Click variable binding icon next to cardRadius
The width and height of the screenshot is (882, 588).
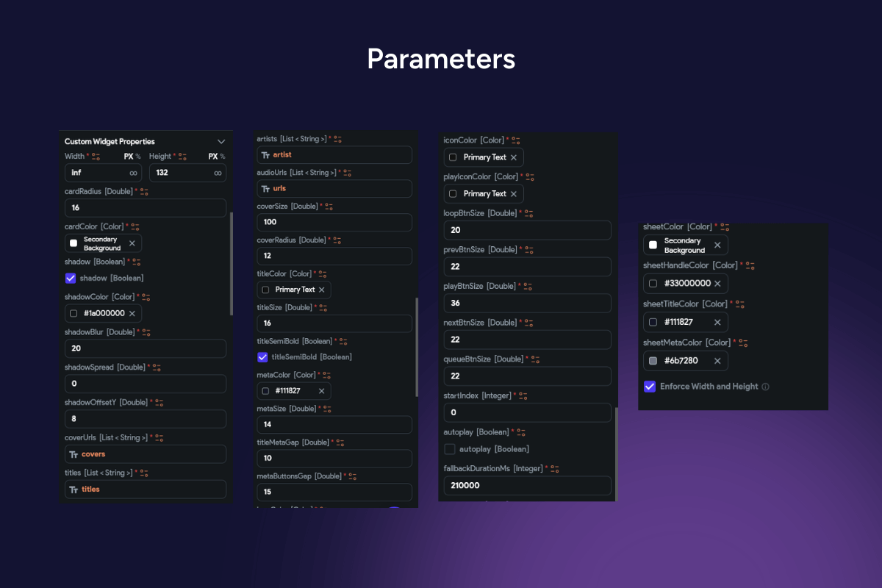pyautogui.click(x=144, y=192)
